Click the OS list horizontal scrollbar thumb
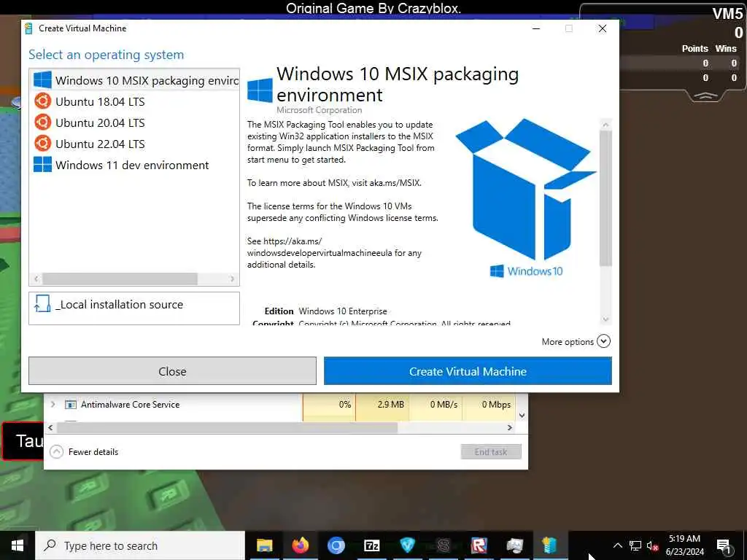 tap(120, 279)
